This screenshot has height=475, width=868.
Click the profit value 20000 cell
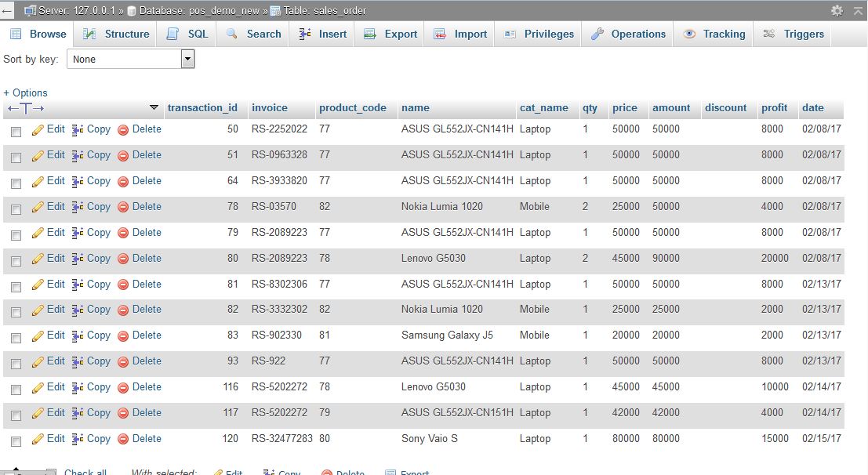[775, 258]
